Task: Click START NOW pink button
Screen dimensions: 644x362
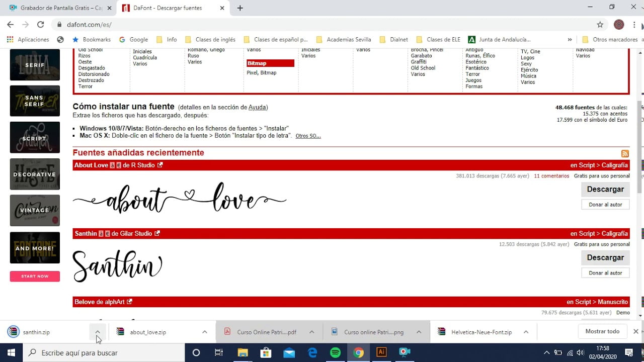Action: (x=35, y=276)
